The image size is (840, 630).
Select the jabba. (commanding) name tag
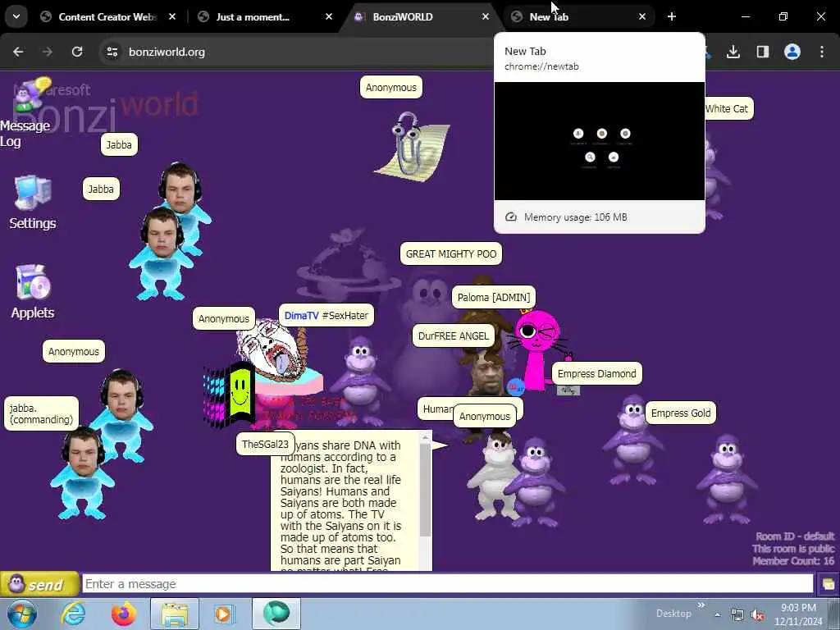pyautogui.click(x=41, y=413)
